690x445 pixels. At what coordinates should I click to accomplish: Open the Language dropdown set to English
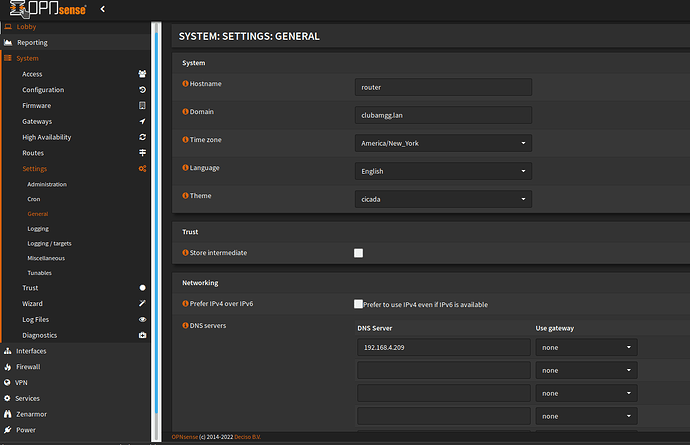(x=443, y=171)
